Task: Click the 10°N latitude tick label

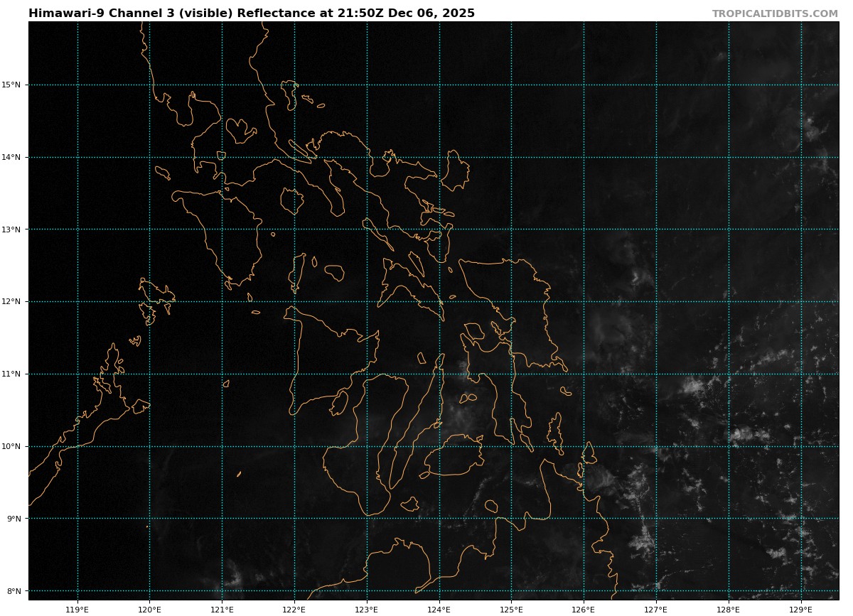Action: tap(11, 446)
